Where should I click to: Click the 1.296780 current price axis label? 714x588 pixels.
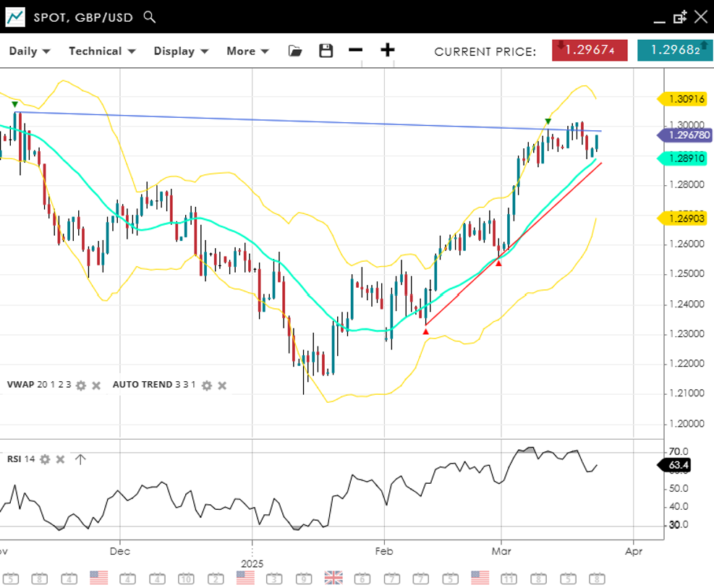687,135
